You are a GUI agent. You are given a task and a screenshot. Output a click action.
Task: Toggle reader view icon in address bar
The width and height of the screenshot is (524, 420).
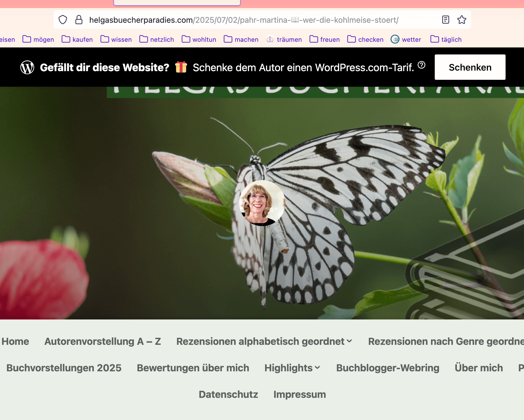(445, 20)
